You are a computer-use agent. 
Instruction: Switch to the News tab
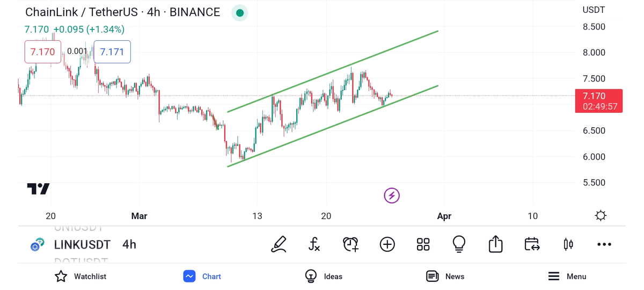[445, 276]
